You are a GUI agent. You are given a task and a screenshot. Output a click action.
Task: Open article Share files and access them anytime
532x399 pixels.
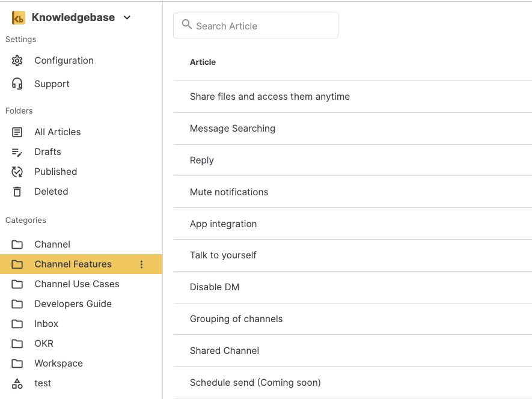point(270,97)
